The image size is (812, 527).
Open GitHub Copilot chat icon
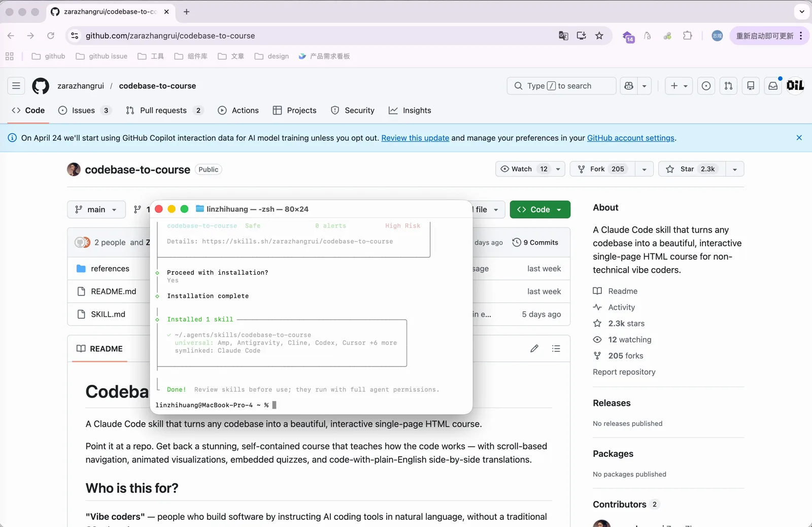(629, 86)
